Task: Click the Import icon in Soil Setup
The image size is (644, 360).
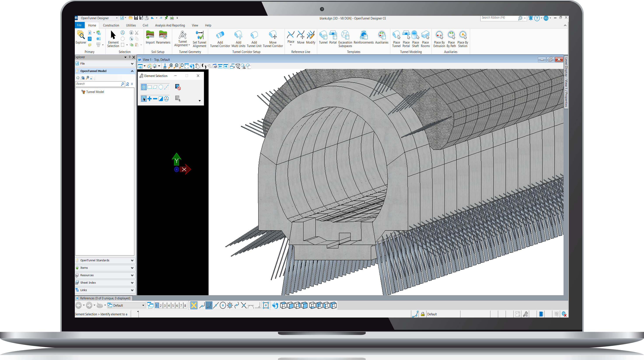Action: [x=150, y=36]
